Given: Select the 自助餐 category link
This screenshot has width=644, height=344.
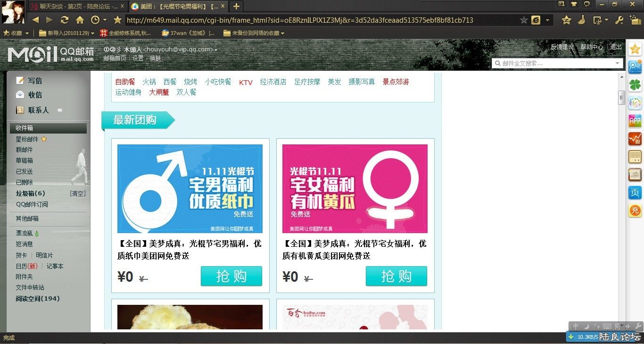Looking at the screenshot, I should (x=125, y=82).
